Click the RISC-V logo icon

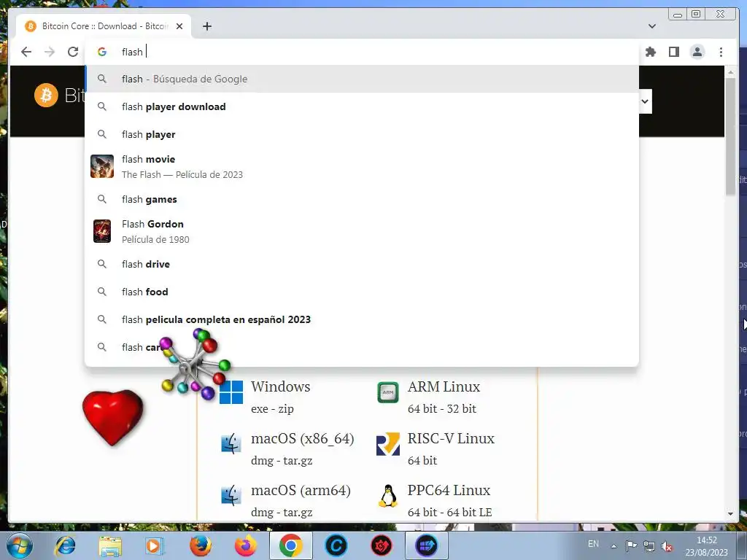coord(388,444)
